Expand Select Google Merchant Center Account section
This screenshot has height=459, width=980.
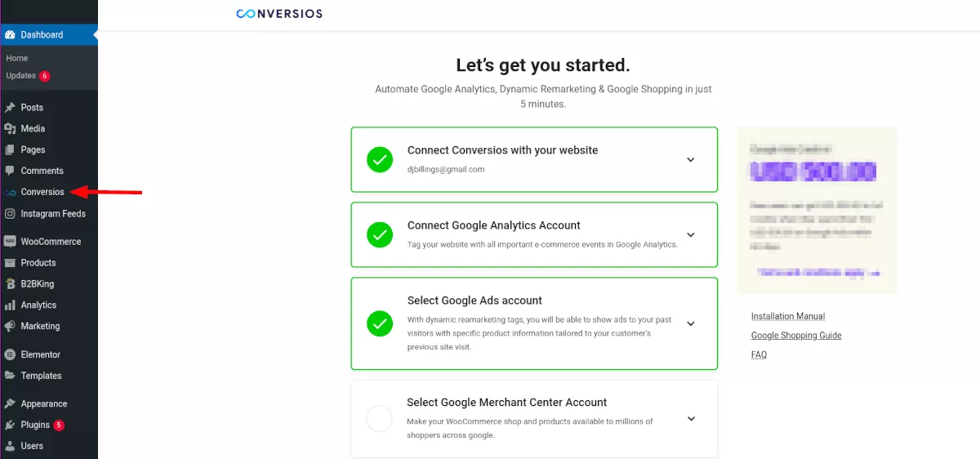click(691, 419)
